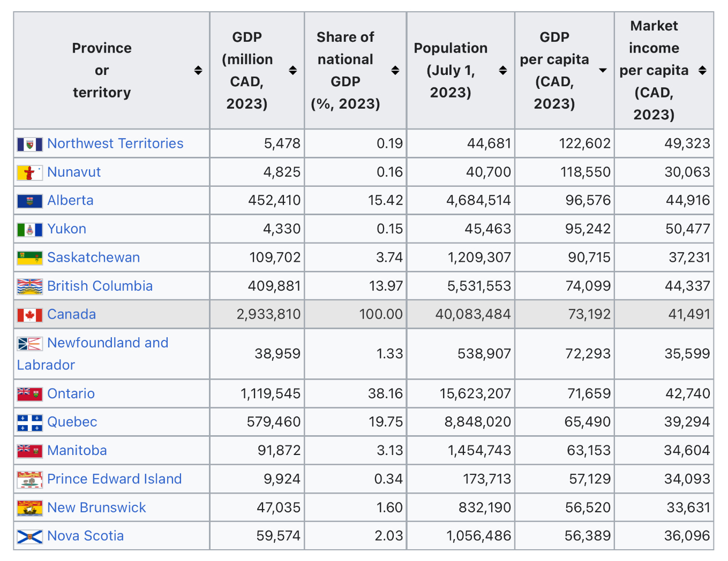Click Northwest Territories GDP per capita 122,602
The image size is (728, 561).
[585, 143]
